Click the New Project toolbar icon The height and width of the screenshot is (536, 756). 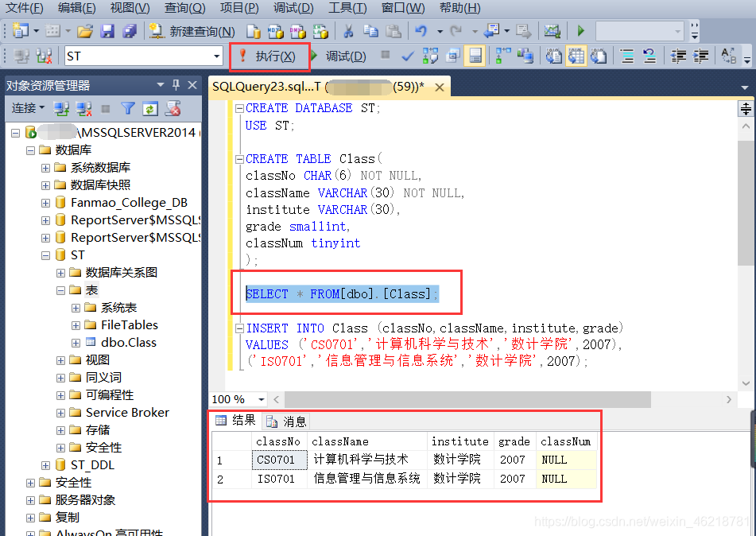pyautogui.click(x=20, y=31)
